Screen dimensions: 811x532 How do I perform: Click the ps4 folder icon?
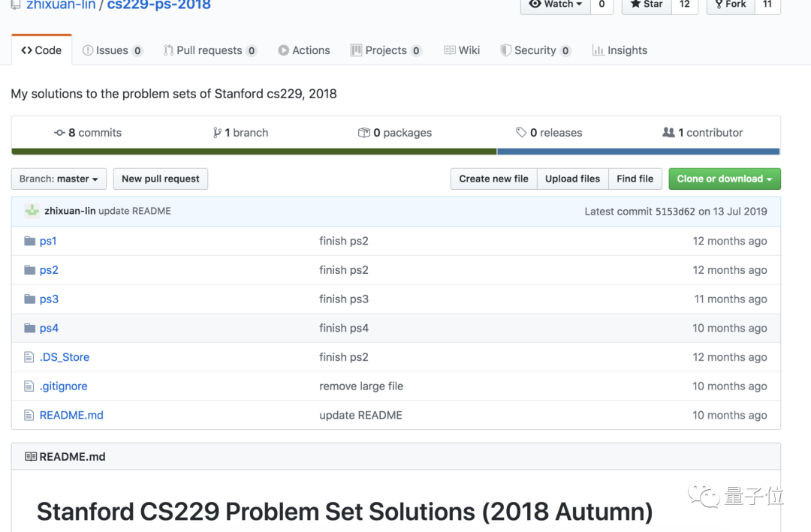tap(30, 328)
